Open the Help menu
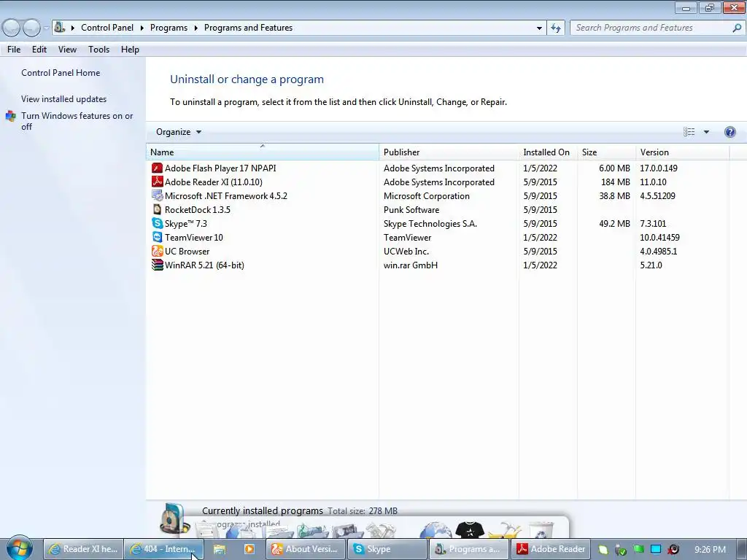This screenshot has width=747, height=560. coord(130,50)
